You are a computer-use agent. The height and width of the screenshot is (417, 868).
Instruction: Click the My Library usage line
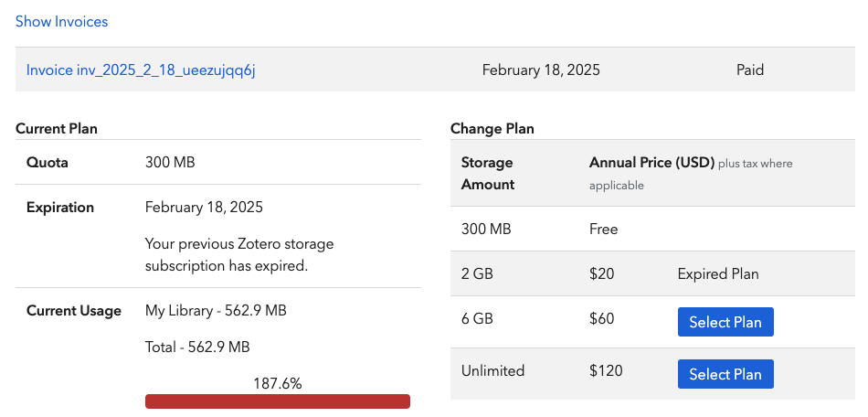(x=216, y=311)
